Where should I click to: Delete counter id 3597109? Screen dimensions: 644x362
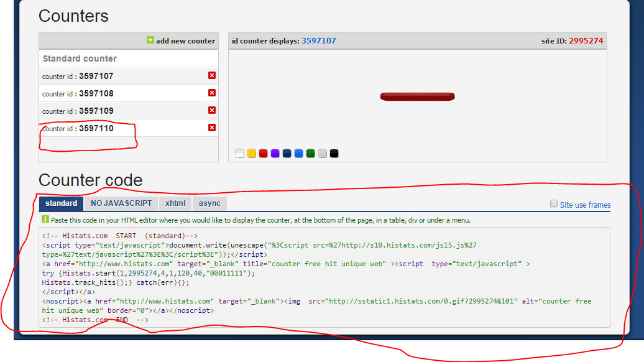pyautogui.click(x=212, y=110)
